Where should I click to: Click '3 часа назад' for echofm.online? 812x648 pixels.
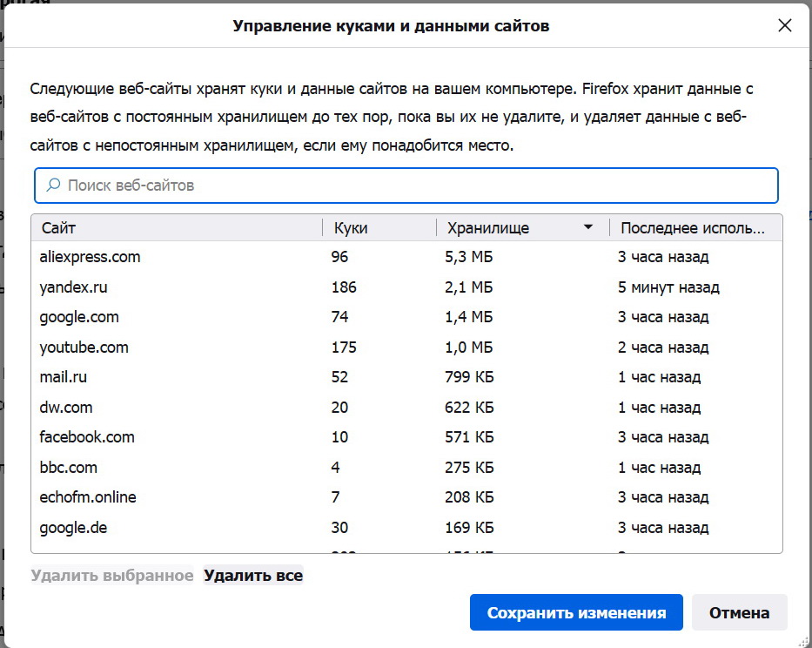point(663,497)
